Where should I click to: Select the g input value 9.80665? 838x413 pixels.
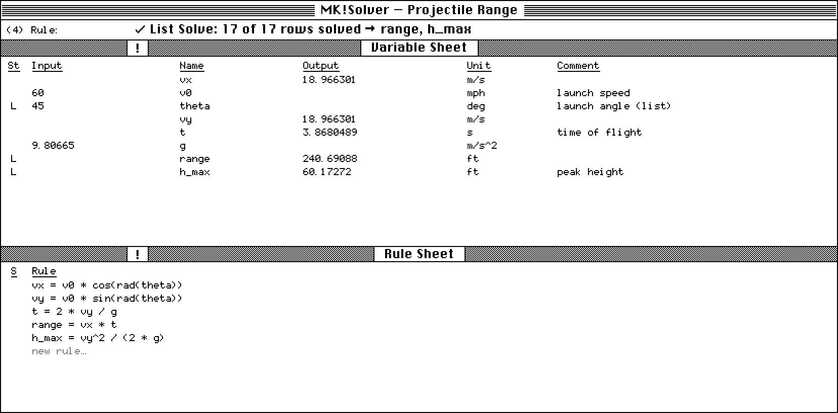tap(53, 145)
